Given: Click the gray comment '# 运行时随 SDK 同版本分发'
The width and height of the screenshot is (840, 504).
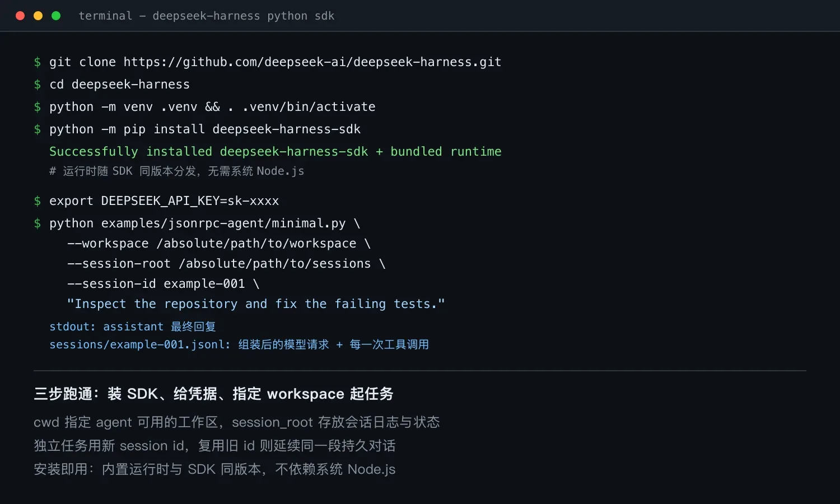Looking at the screenshot, I should 177,171.
